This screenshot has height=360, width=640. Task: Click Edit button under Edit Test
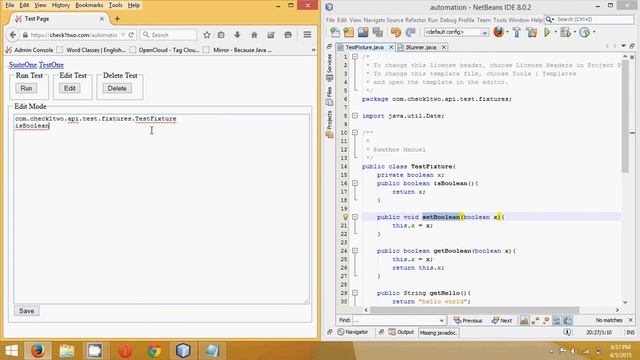[x=70, y=88]
